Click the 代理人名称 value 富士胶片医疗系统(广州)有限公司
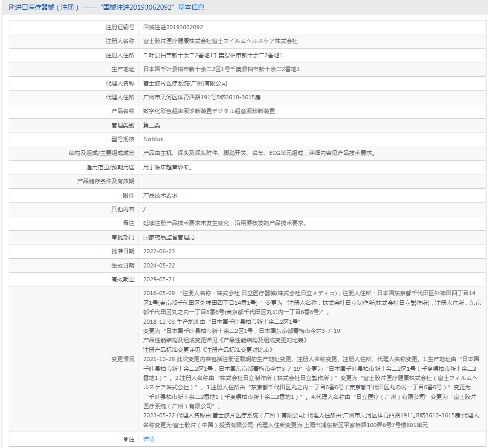The width and height of the screenshot is (488, 448). click(185, 83)
